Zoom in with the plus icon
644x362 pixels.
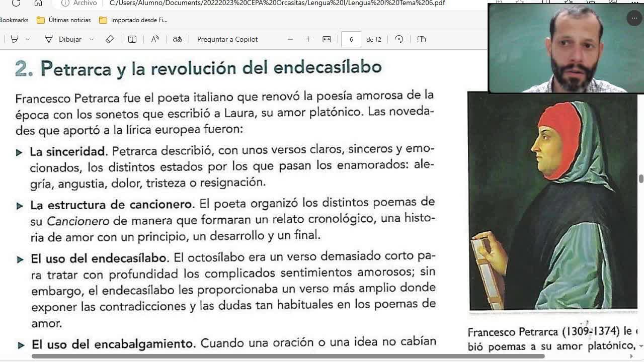point(308,39)
